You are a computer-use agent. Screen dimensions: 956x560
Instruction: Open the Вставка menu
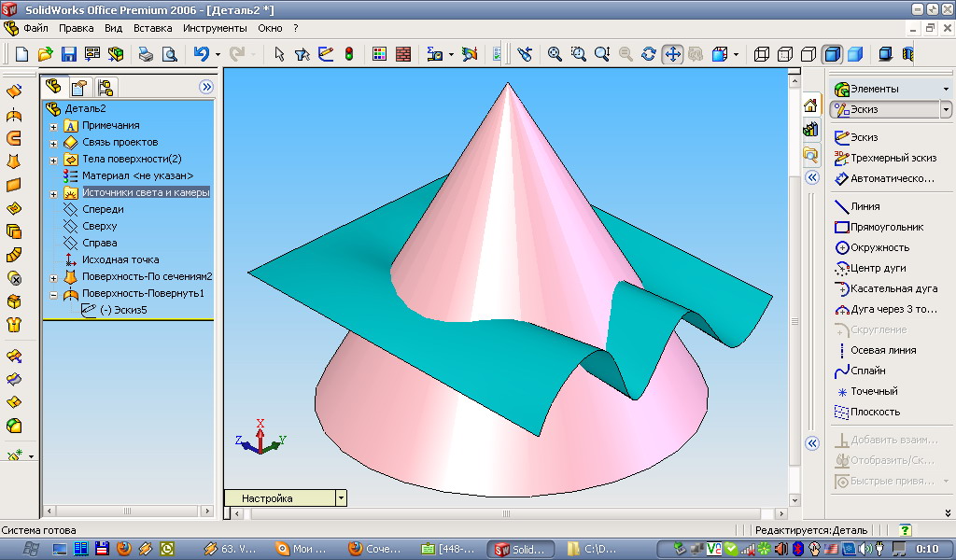pyautogui.click(x=152, y=28)
